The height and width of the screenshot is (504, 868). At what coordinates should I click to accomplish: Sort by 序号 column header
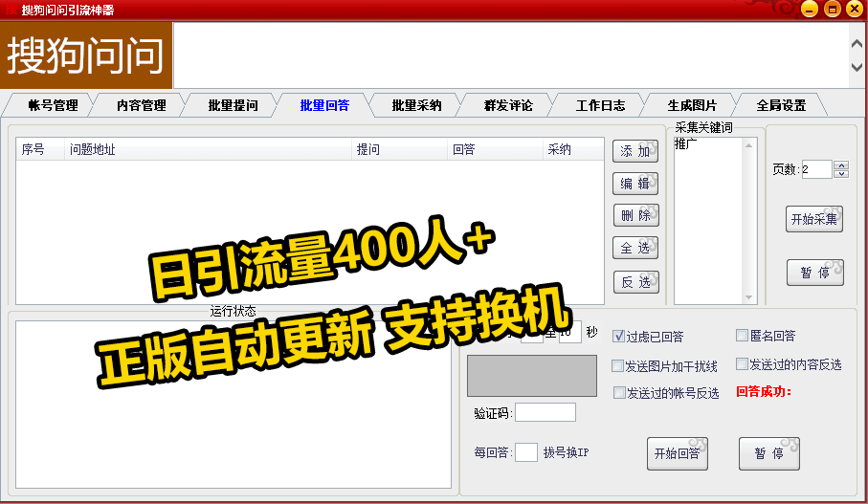[x=40, y=149]
